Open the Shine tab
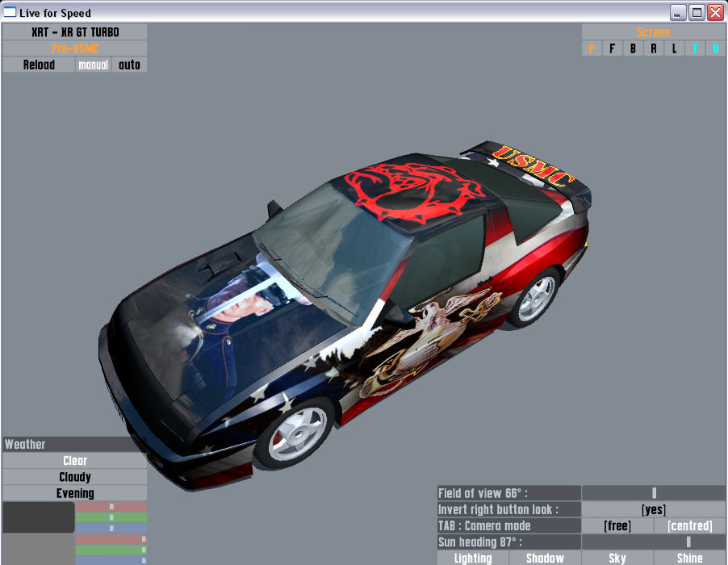This screenshot has height=565, width=728. pos(690,558)
